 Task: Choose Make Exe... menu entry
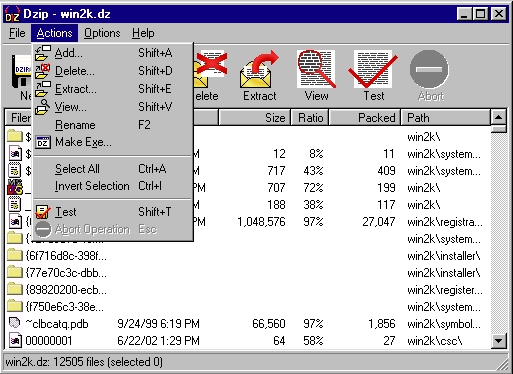113,142
